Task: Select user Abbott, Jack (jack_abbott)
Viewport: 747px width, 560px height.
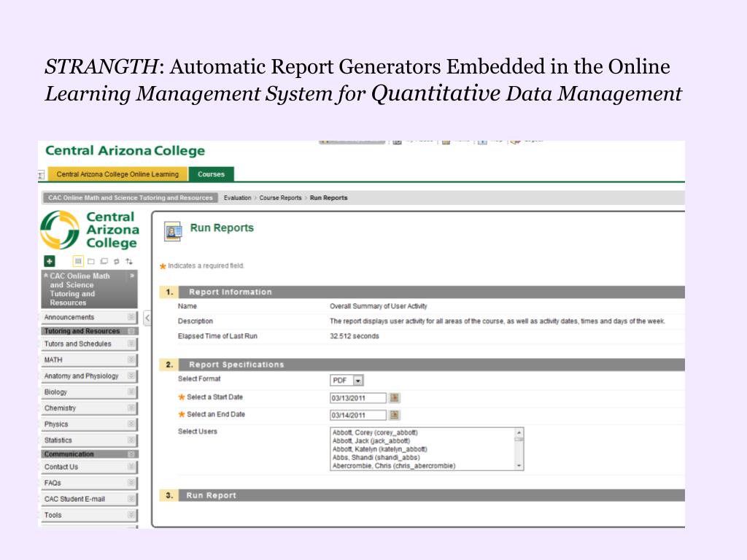Action: (371, 441)
